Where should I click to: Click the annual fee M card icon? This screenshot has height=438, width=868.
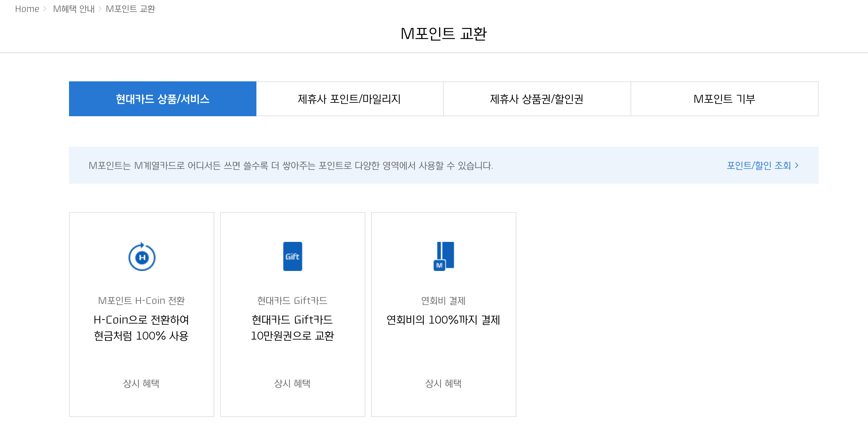[x=443, y=256]
